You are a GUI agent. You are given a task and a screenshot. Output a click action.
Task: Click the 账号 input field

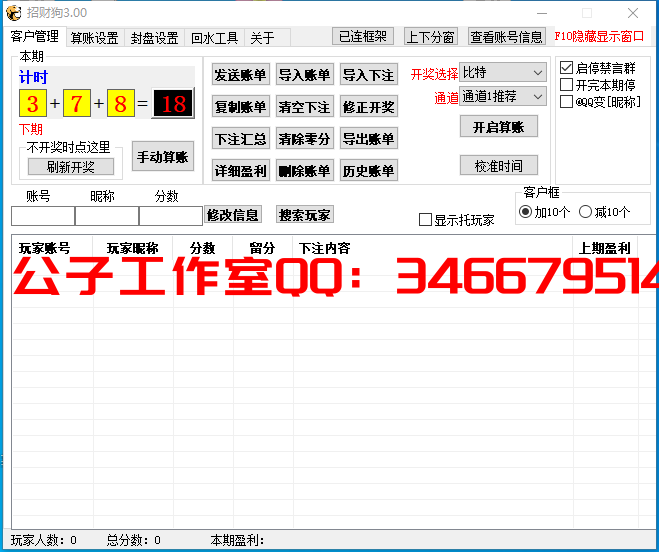43,216
